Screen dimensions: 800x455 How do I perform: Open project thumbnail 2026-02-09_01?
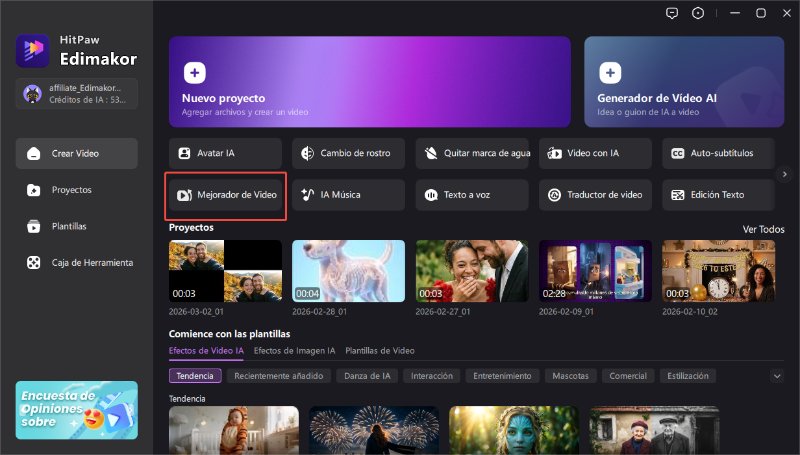click(x=595, y=271)
